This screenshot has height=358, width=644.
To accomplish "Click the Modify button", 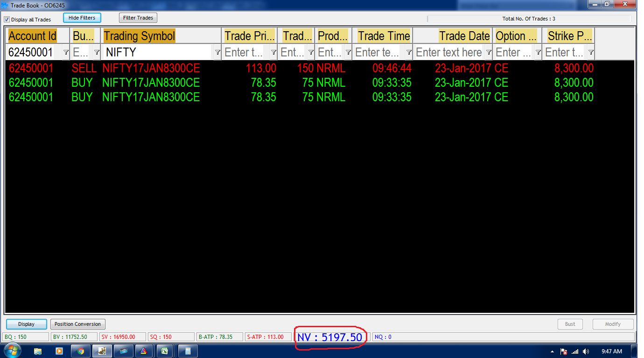I will click(613, 324).
